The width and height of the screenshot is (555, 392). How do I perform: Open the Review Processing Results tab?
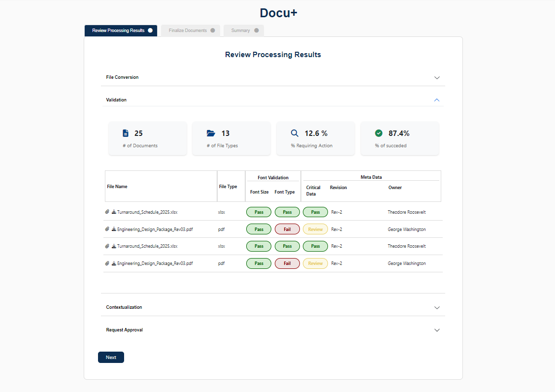pyautogui.click(x=121, y=31)
